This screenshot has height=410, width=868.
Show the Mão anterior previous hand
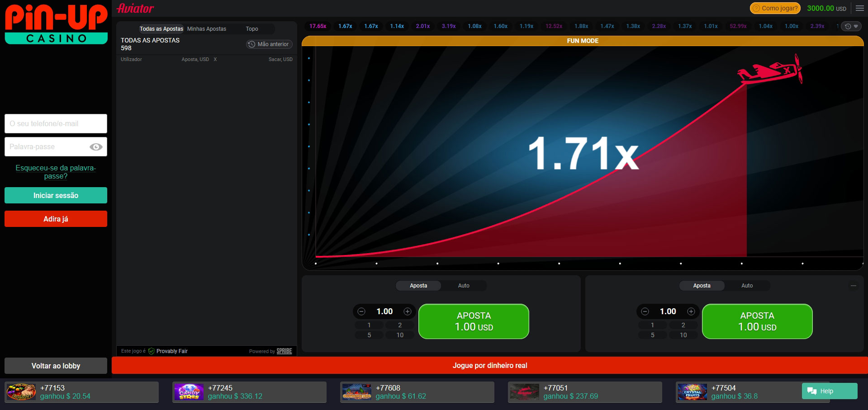coord(269,44)
